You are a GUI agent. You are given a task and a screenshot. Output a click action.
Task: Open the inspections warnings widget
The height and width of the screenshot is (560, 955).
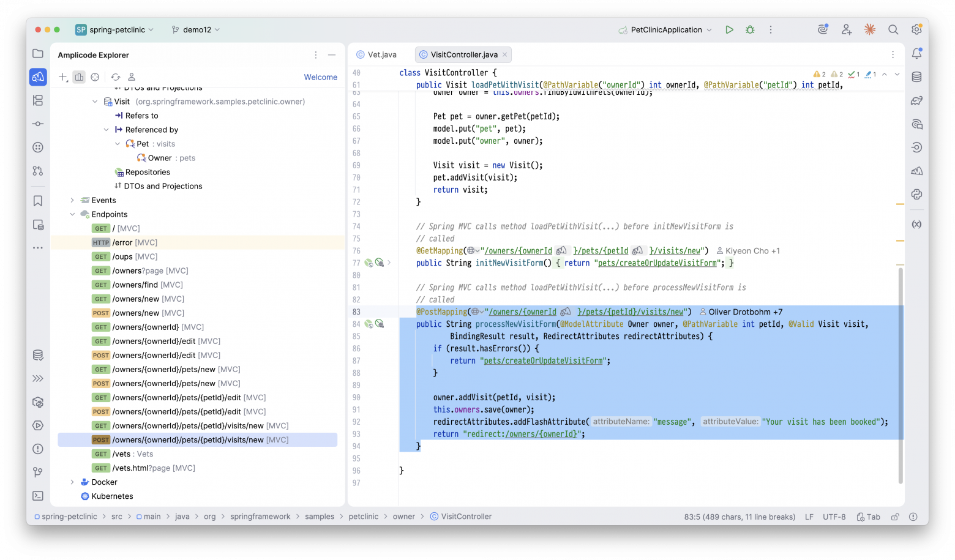tap(845, 74)
